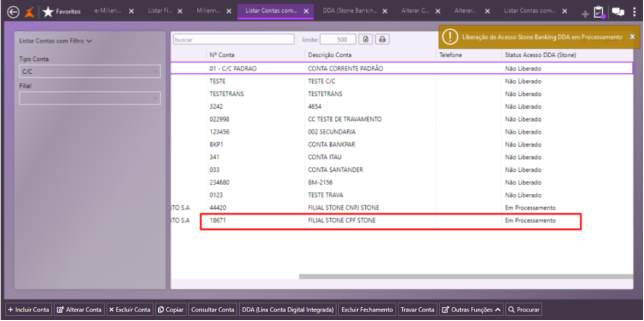This screenshot has width=644, height=321.
Task: Click the Incluir Conta button
Action: 29,310
